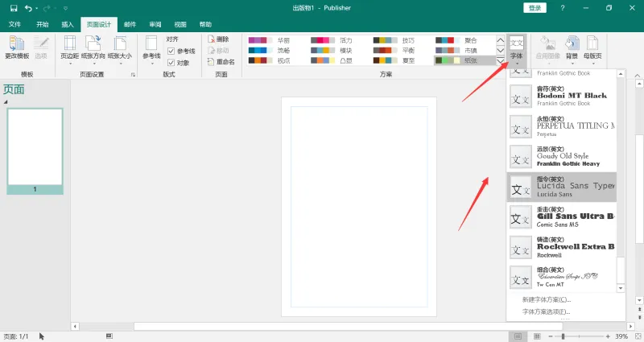Click the 字体 fonts scheme button
The height and width of the screenshot is (342, 644).
click(x=517, y=50)
